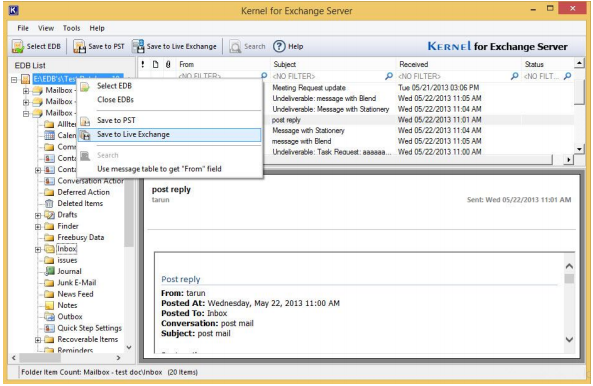Select the Freebusy Data folder
Image resolution: width=593 pixels, height=386 pixels.
pos(81,237)
